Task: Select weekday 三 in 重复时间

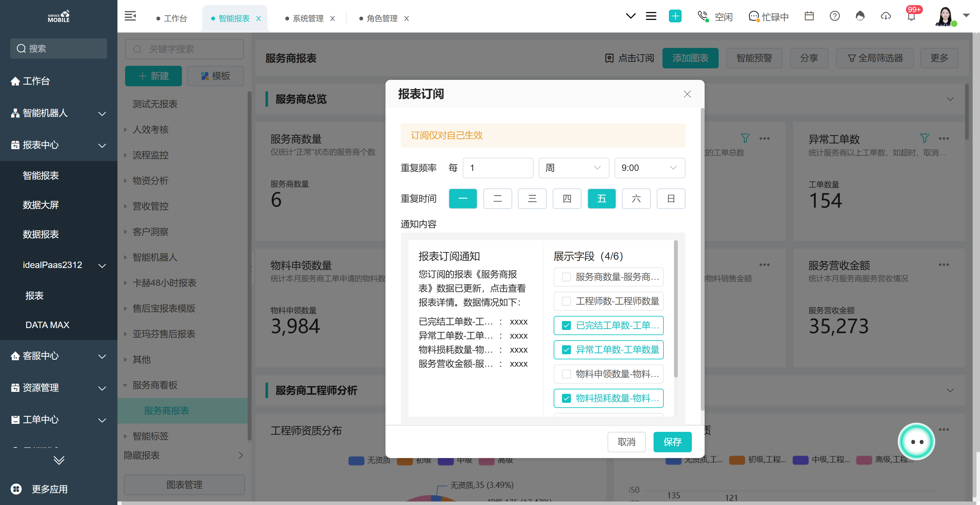Action: pos(532,198)
